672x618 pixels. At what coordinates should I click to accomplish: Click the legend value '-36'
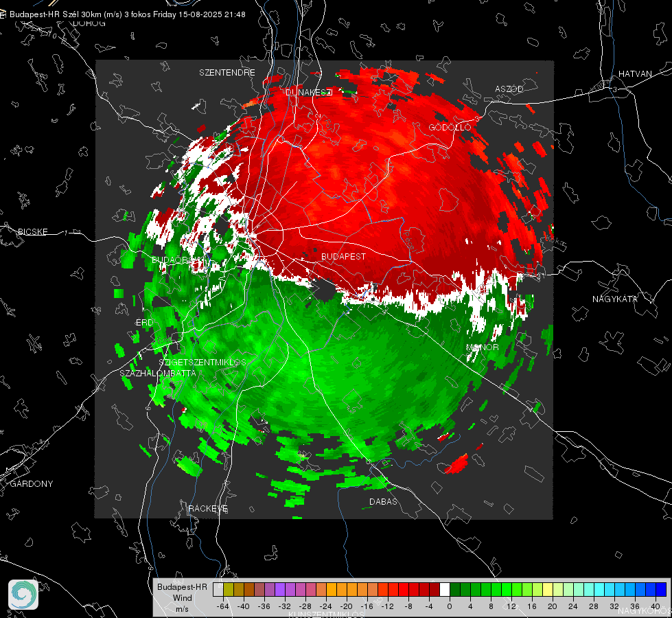pos(264,606)
